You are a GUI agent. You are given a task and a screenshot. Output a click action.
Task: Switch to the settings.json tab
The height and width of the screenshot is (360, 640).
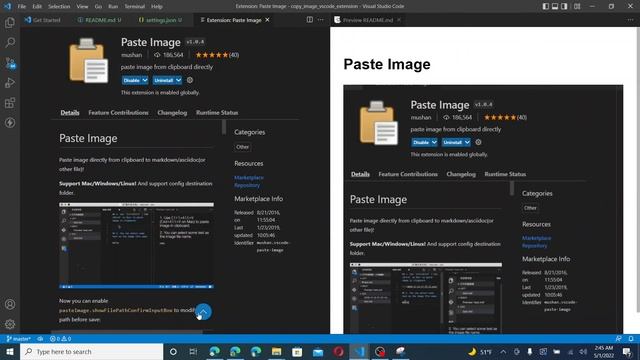[x=160, y=20]
